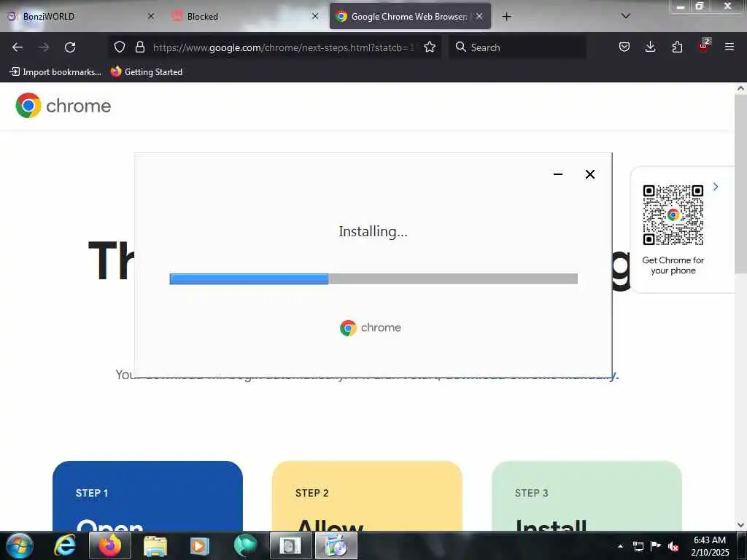The width and height of the screenshot is (747, 560).
Task: Select the Google Chrome Web Browser tab
Action: click(x=410, y=16)
